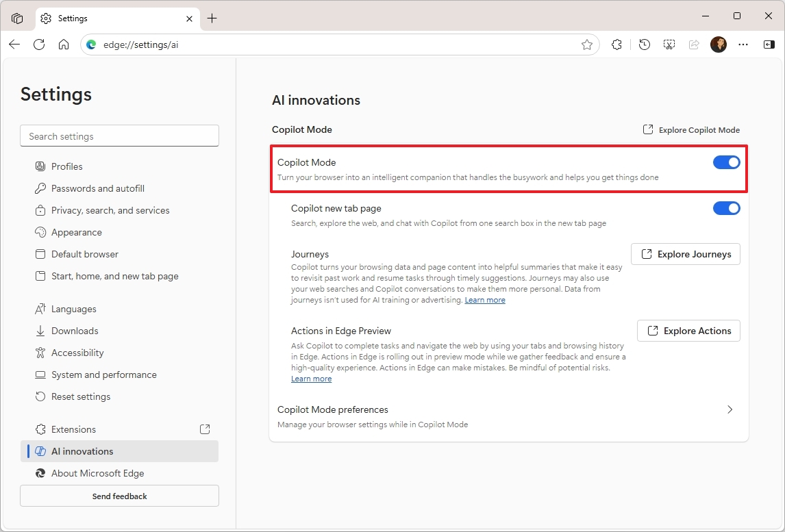Select Appearance in the settings sidebar

pos(77,232)
